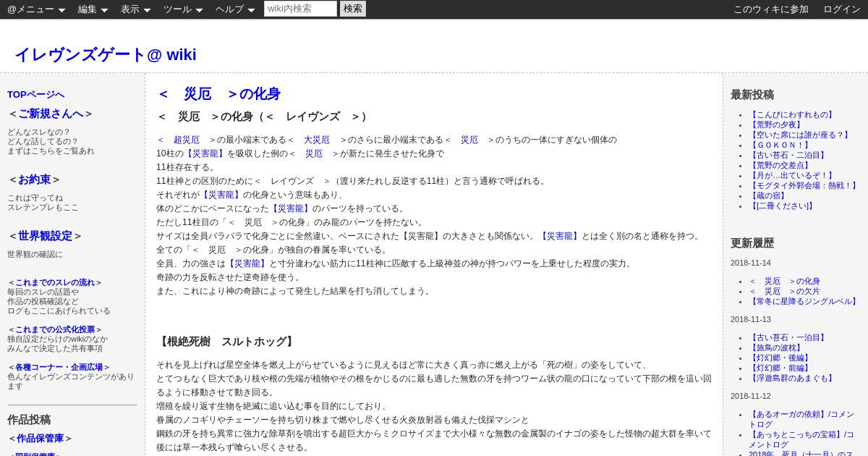Open 各種コーナー・企画広場 link
The height and width of the screenshot is (456, 868).
[59, 367]
